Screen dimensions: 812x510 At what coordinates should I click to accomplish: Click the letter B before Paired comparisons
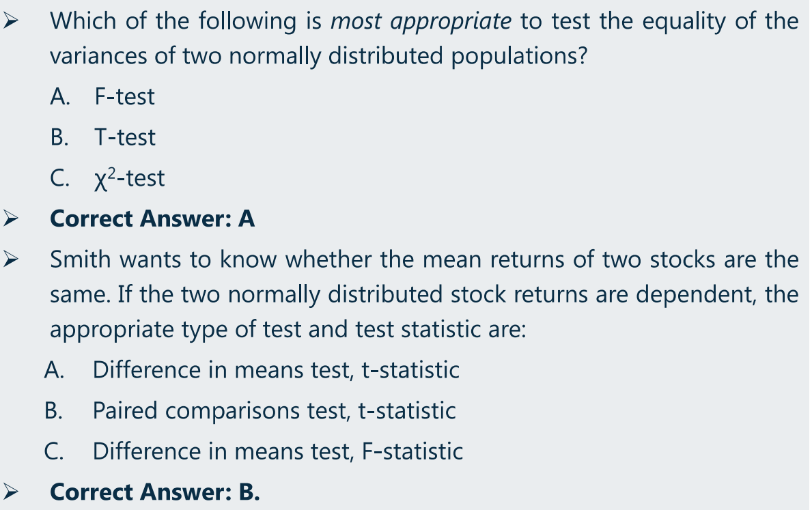pyautogui.click(x=53, y=410)
